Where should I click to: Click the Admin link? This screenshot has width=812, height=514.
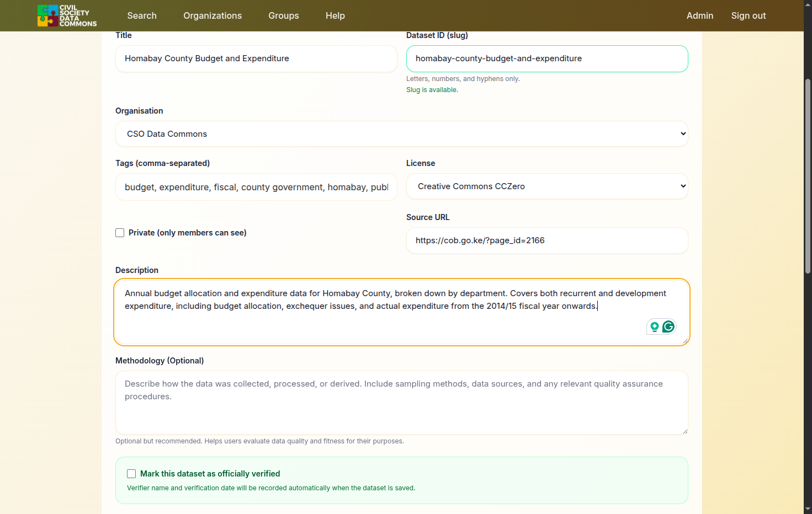700,15
